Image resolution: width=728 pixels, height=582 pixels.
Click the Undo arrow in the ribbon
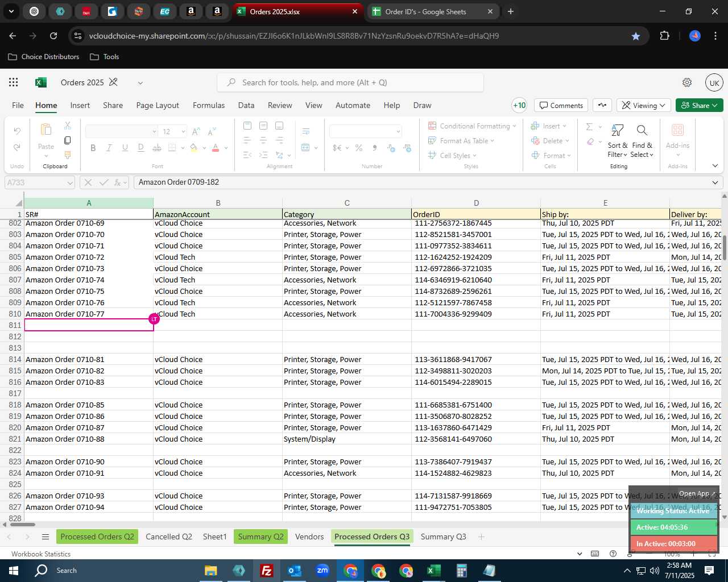click(17, 131)
